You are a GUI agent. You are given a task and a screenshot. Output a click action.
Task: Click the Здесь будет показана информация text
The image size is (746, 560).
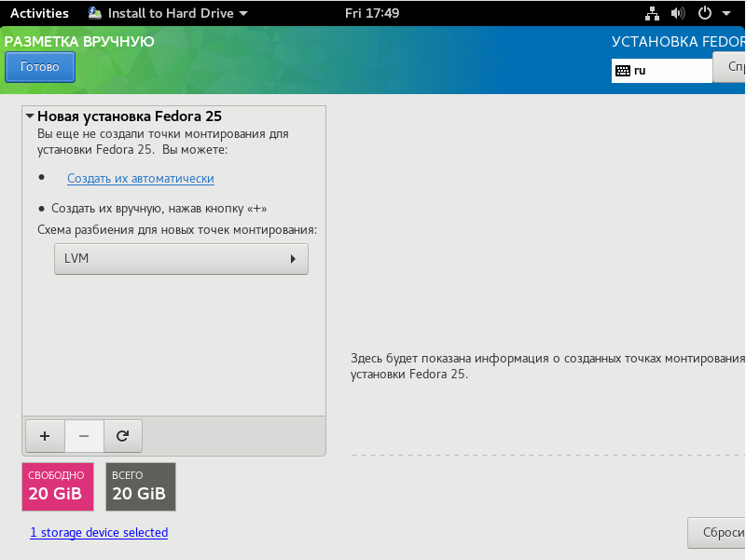tap(548, 366)
